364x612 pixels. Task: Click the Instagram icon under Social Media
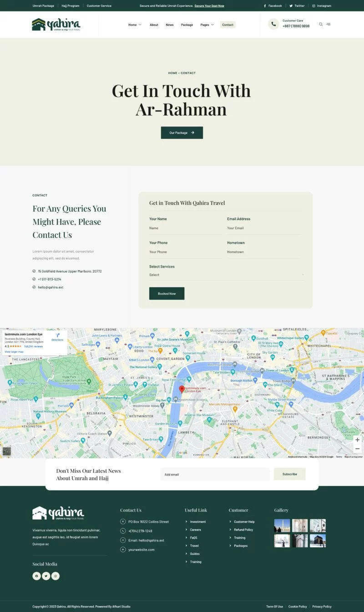pyautogui.click(x=56, y=576)
